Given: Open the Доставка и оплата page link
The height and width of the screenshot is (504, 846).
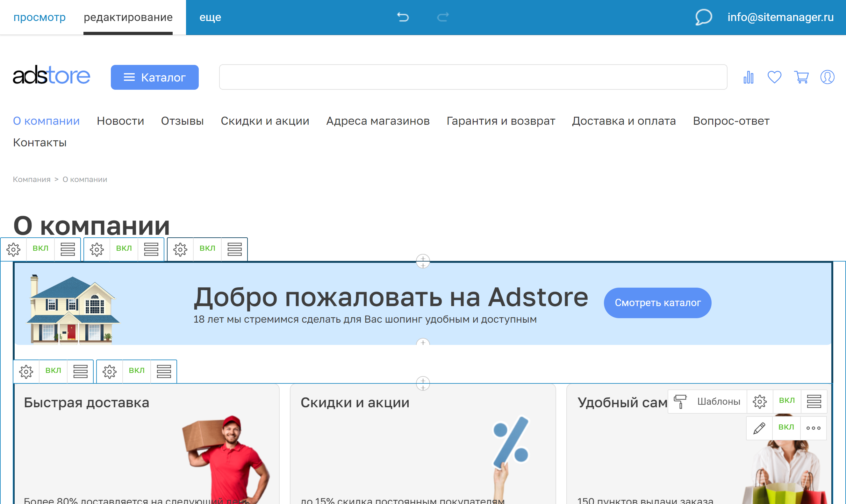Looking at the screenshot, I should (x=624, y=121).
